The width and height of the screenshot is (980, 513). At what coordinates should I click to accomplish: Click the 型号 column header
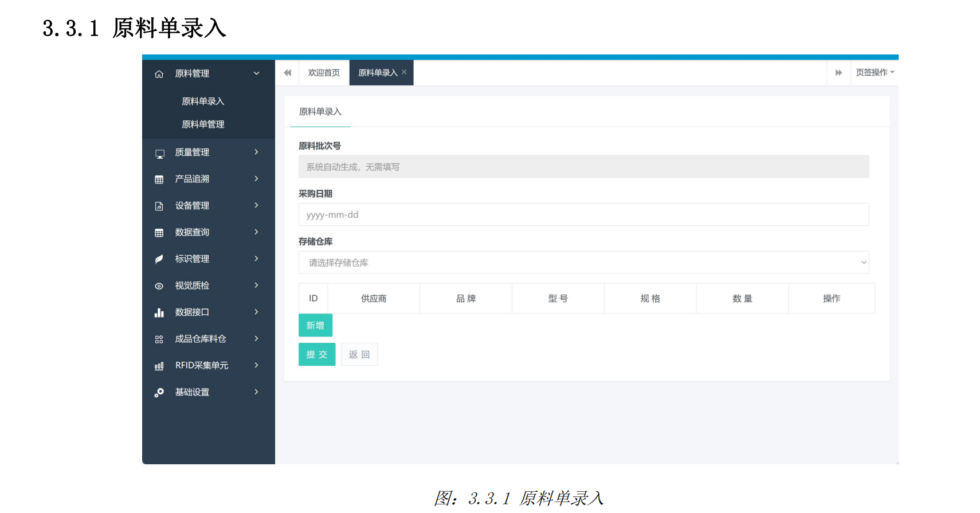(558, 298)
